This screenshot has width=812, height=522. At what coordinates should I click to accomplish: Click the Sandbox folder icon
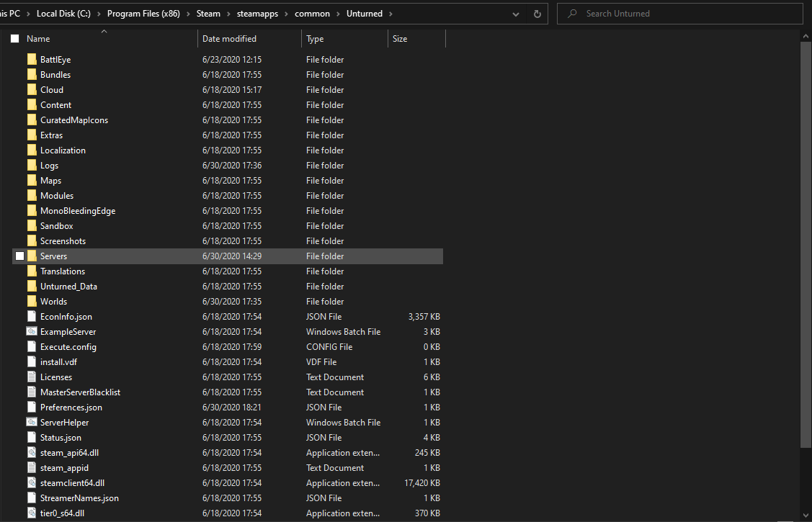coord(32,225)
